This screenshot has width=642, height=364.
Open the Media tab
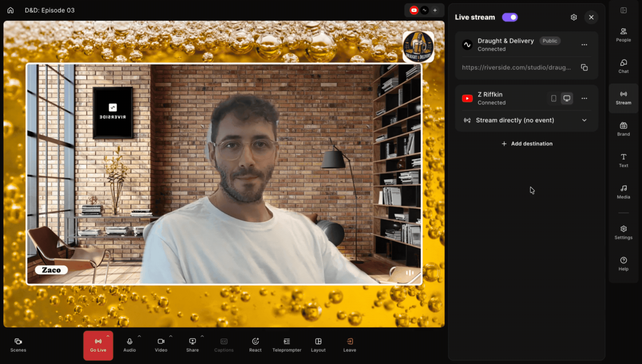623,192
